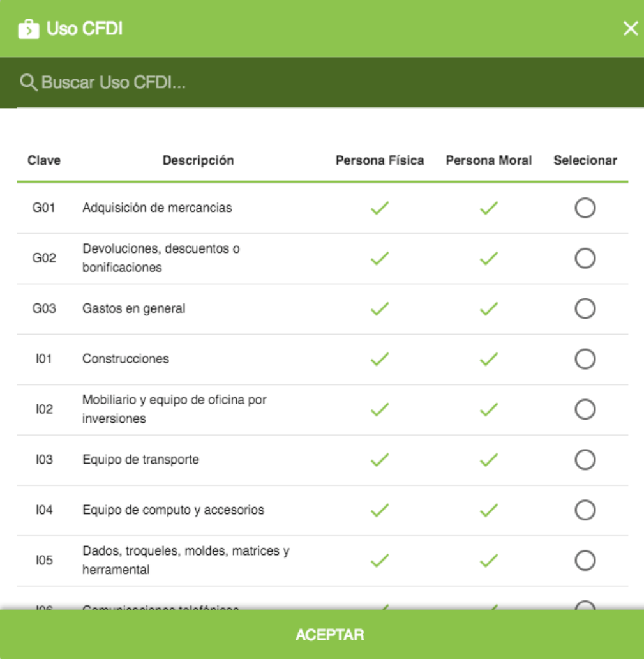This screenshot has height=659, width=644.
Task: Select the G01 Adquisición de mercancias radio
Action: (585, 208)
